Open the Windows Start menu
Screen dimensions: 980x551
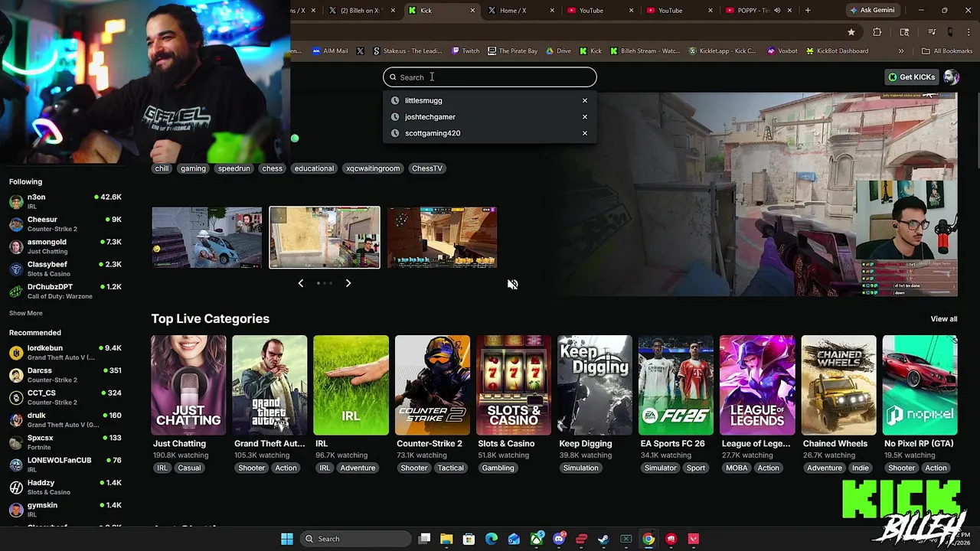click(287, 539)
